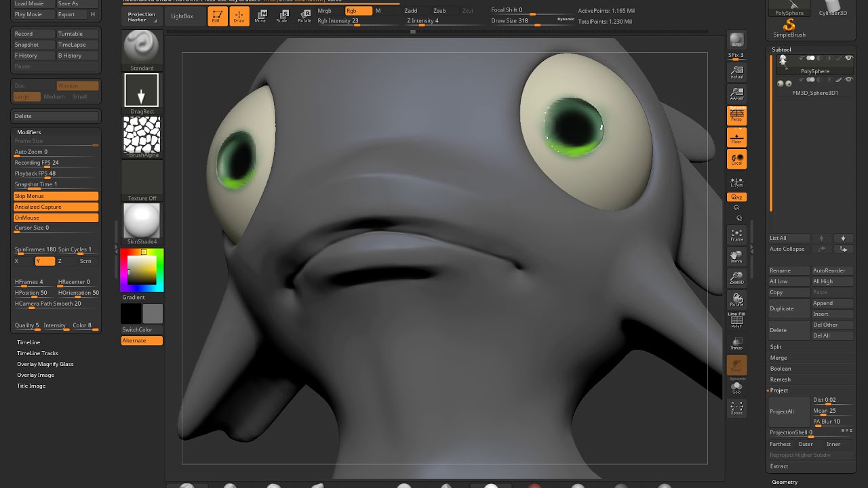This screenshot has height=488, width=868.
Task: Click the AAHalf view icon
Action: (736, 94)
